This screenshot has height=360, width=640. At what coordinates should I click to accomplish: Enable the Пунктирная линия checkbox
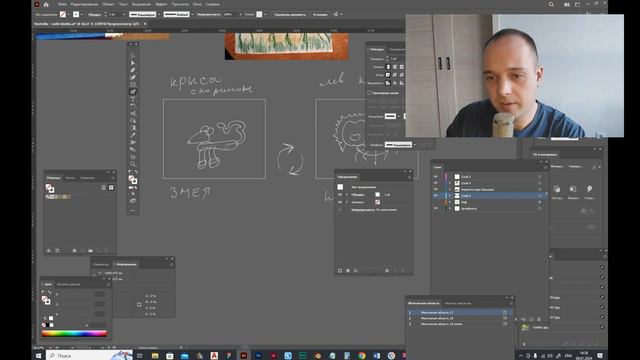pyautogui.click(x=369, y=93)
